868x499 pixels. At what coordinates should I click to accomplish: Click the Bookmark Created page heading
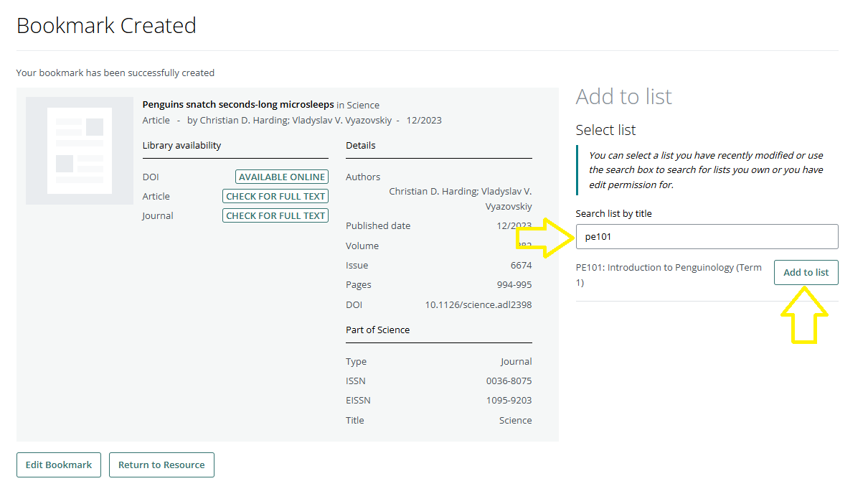[x=106, y=25]
